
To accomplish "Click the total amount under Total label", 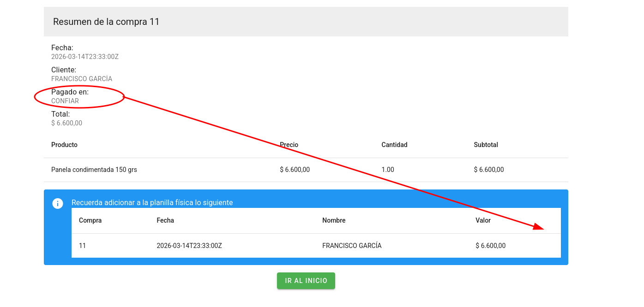I will pos(66,123).
